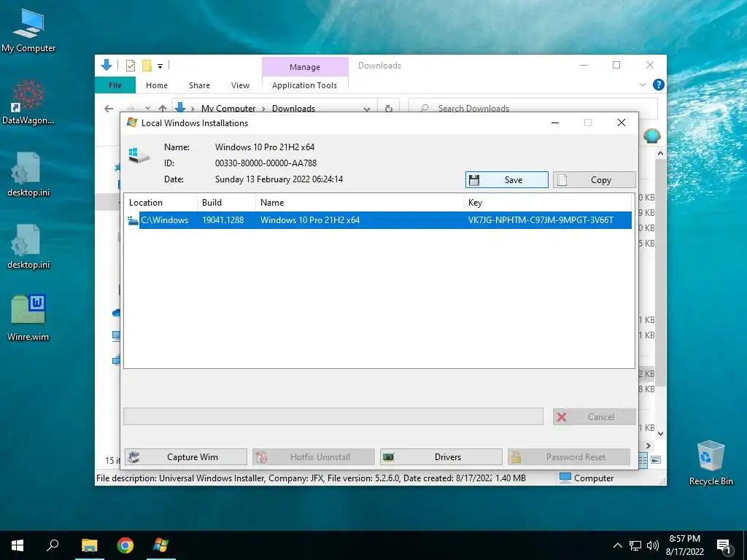Launch Google Chrome from the taskbar

click(125, 545)
